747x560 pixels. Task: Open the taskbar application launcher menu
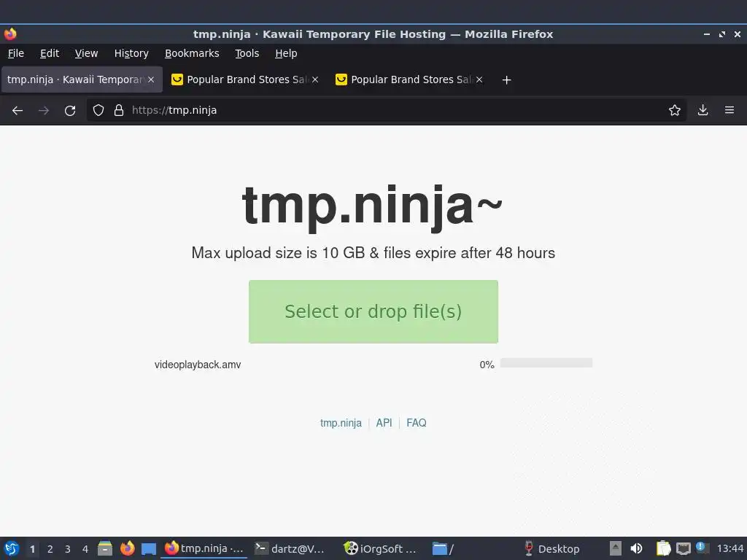(12, 549)
